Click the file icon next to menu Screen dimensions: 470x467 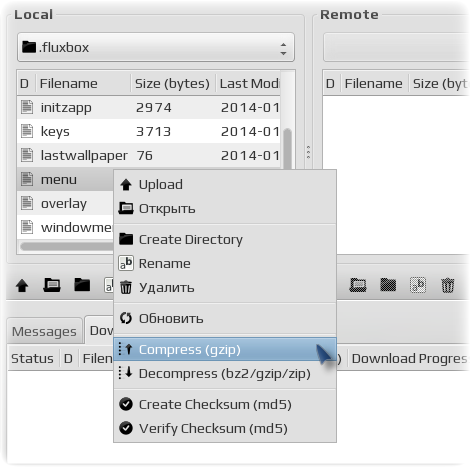[x=27, y=179]
